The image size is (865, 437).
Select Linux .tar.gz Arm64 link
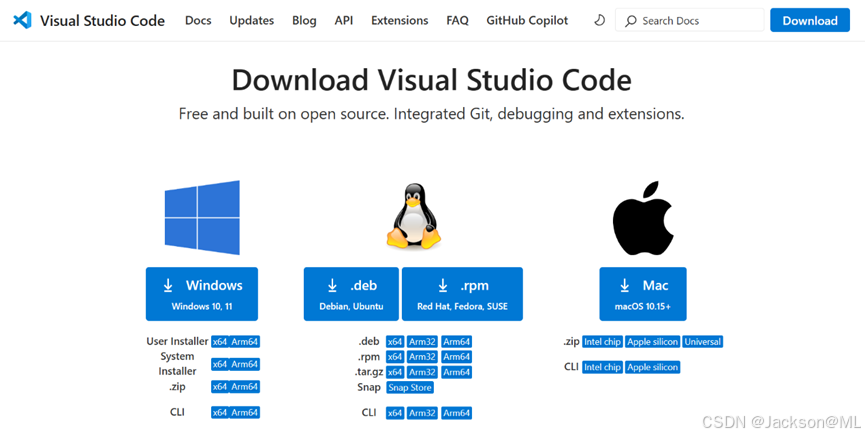(x=456, y=372)
